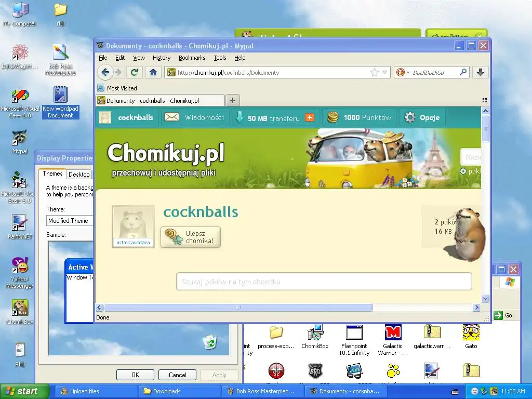Select the Themes tab in Display Properties
Image resolution: width=532 pixels, height=399 pixels.
pyautogui.click(x=52, y=174)
